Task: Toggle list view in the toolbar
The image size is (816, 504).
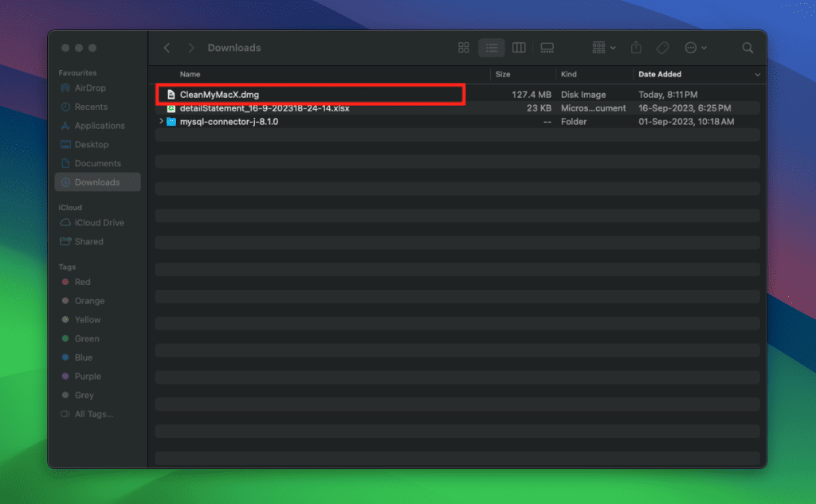Action: click(491, 48)
